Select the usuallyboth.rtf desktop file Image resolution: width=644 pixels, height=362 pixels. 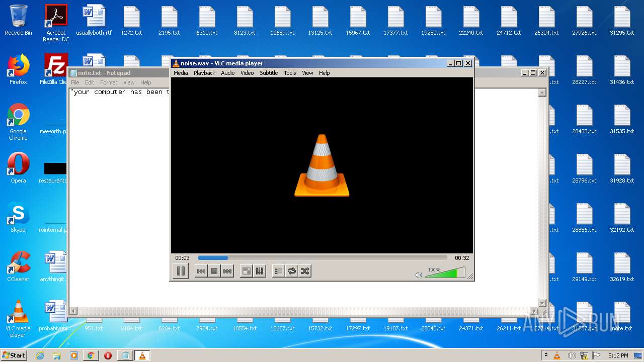94,20
